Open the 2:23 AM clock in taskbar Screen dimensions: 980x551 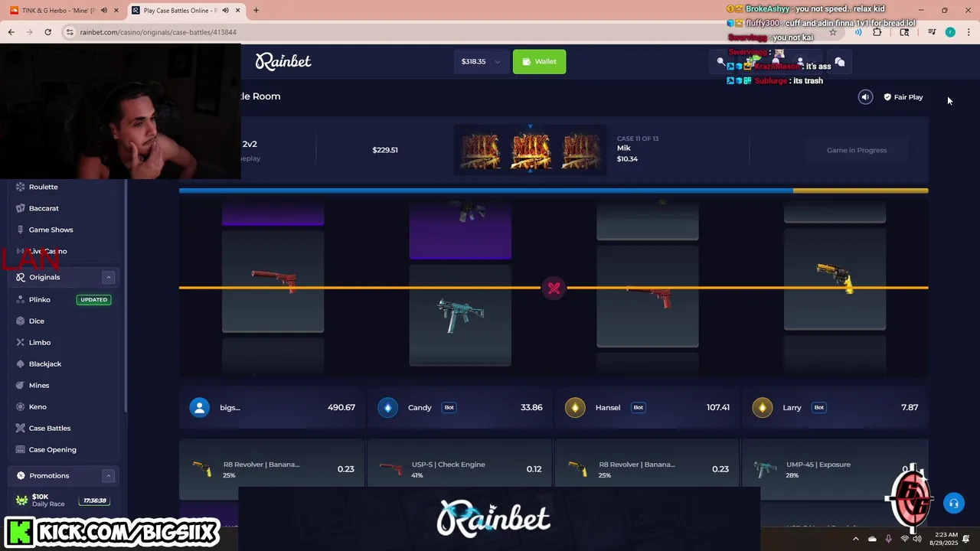pos(943,539)
